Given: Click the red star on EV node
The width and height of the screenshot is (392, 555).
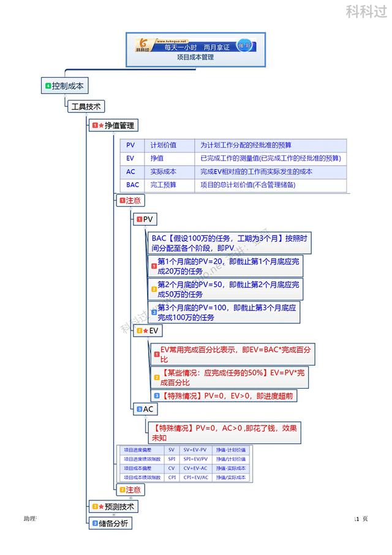Looking at the screenshot, I should pyautogui.click(x=146, y=331).
